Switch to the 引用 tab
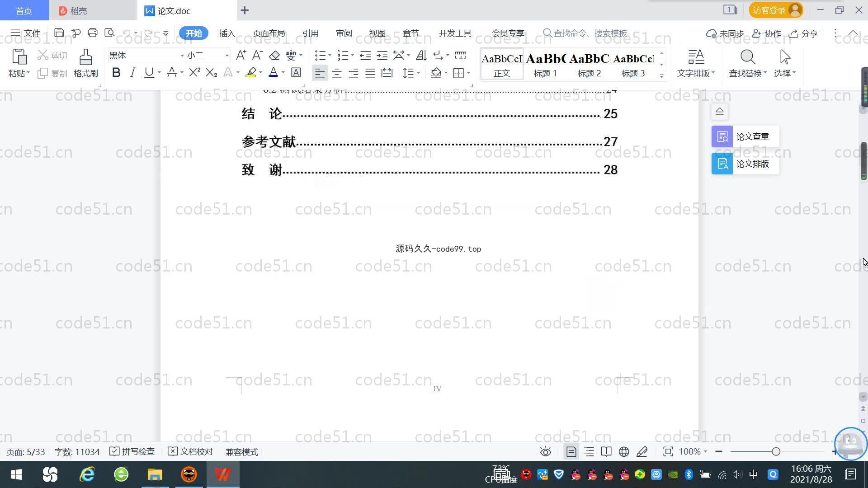Viewport: 868px width, 488px height. coord(311,33)
